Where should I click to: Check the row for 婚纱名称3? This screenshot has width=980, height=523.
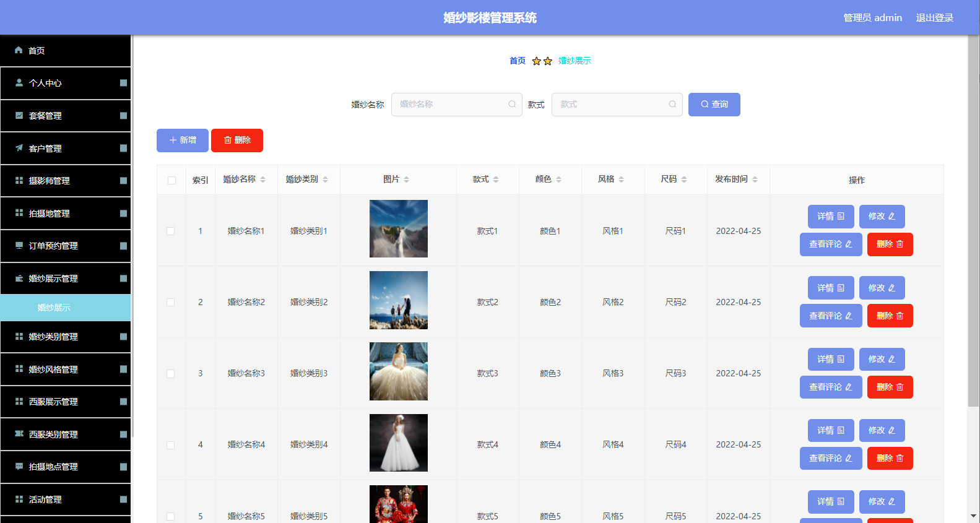[x=171, y=374]
